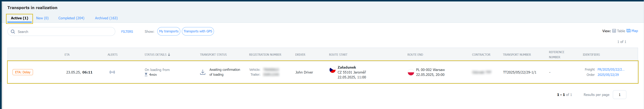Image resolution: width=644 pixels, height=109 pixels.
Task: Open the Completed (204) tab
Action: (71, 18)
